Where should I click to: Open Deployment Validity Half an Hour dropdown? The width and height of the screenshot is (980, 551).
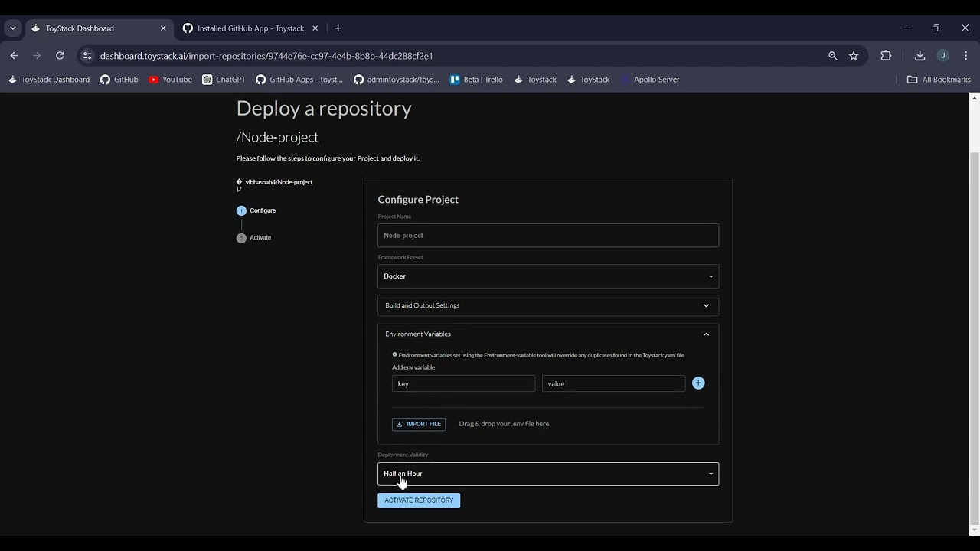click(548, 474)
